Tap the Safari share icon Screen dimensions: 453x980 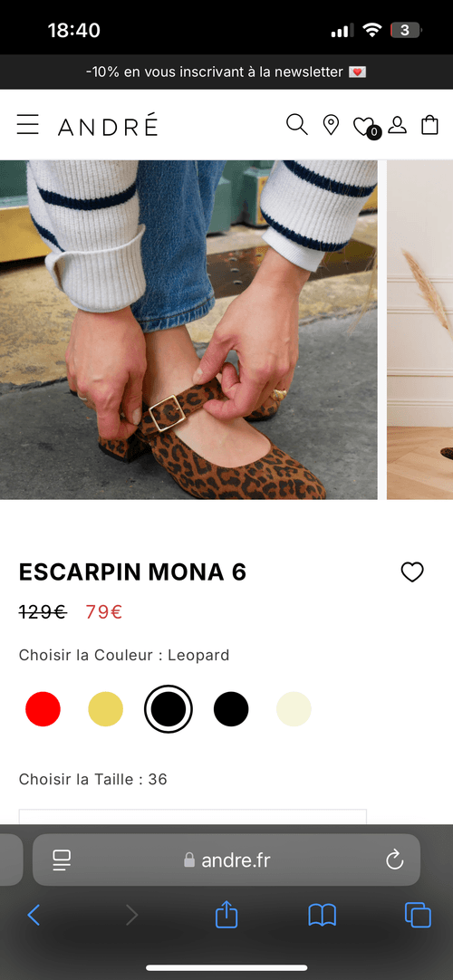click(x=226, y=916)
